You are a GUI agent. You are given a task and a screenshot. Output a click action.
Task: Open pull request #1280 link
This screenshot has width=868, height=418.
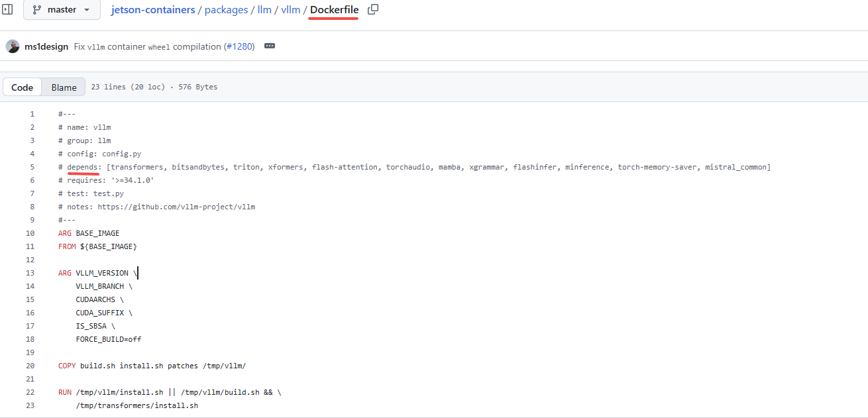click(239, 47)
